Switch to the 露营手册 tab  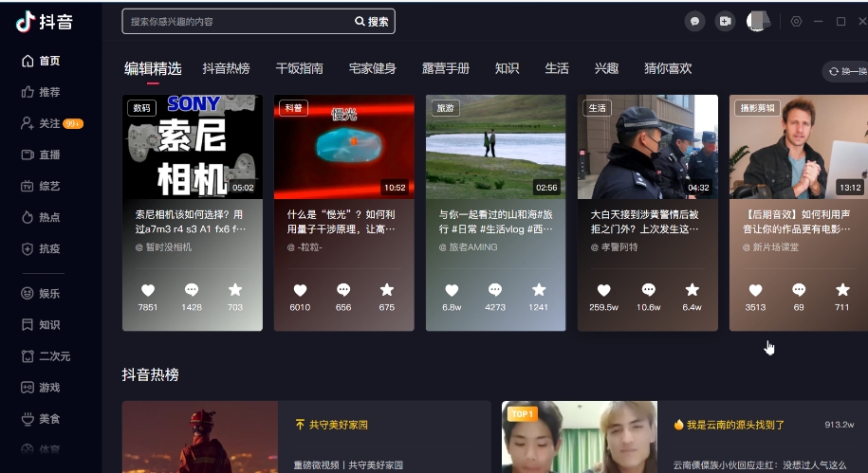[446, 68]
